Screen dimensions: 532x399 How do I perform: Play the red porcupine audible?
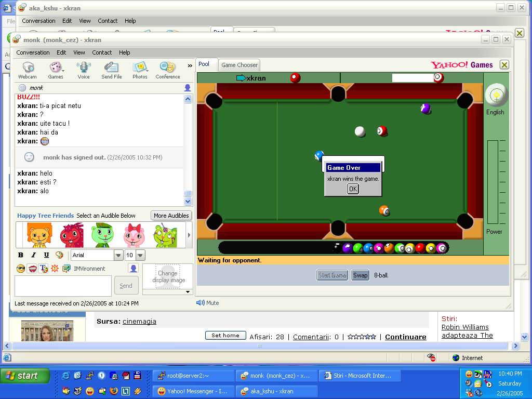(x=72, y=235)
